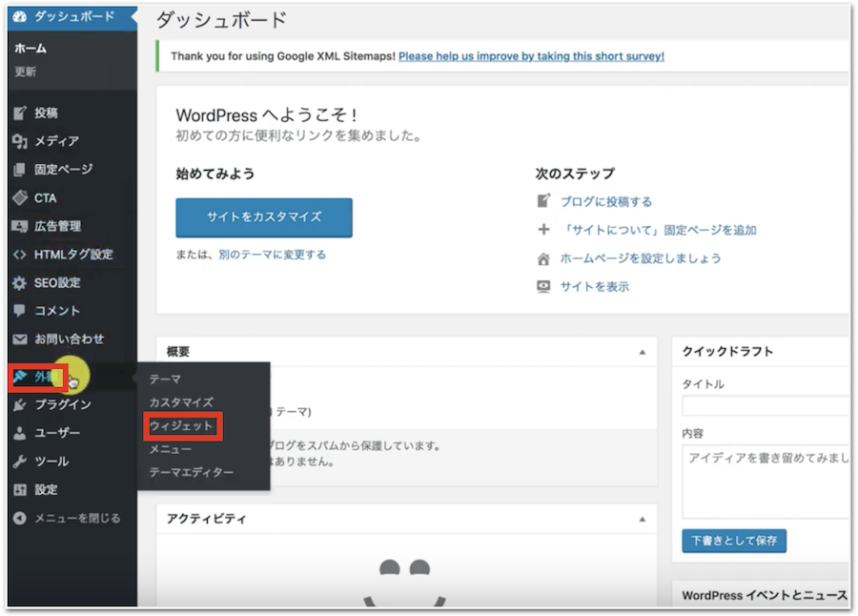Click the Quick Draft タイトル input field
Viewport: 858px width, 616px height.
tap(765, 405)
